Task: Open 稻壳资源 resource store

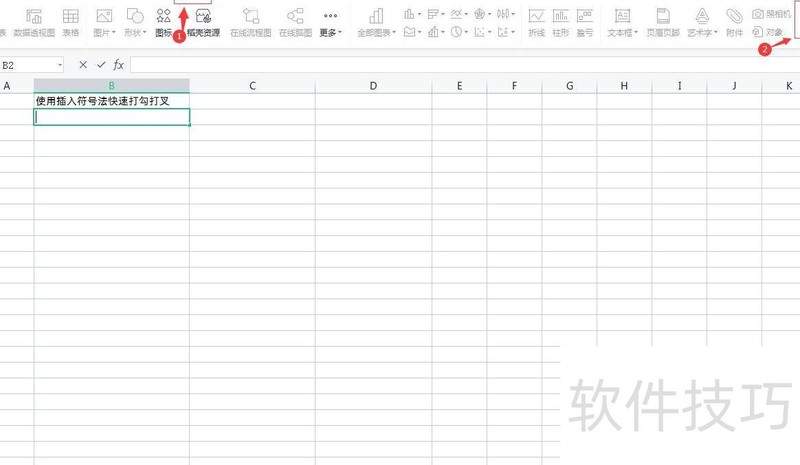Action: [x=203, y=23]
